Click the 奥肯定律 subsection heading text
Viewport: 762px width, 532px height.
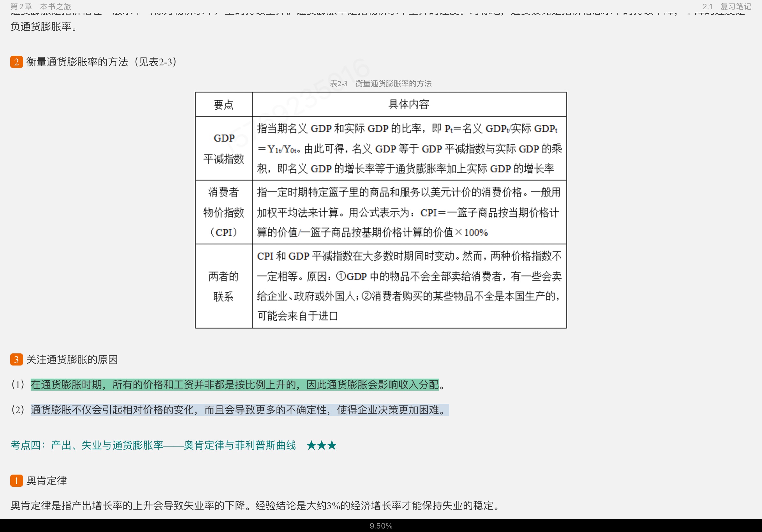click(x=47, y=481)
